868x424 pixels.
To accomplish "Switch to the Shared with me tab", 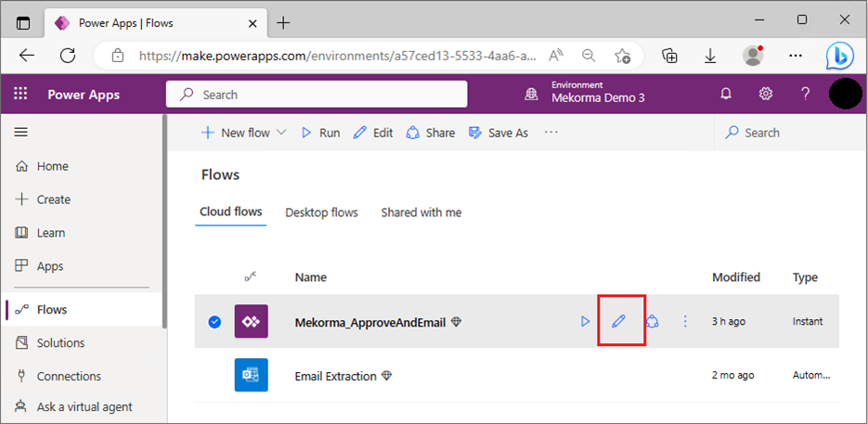I will coord(421,212).
